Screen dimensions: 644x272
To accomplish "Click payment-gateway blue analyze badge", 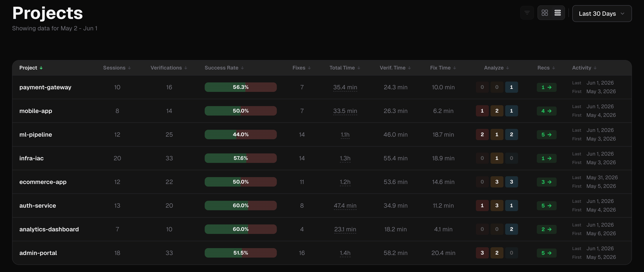I will point(511,87).
